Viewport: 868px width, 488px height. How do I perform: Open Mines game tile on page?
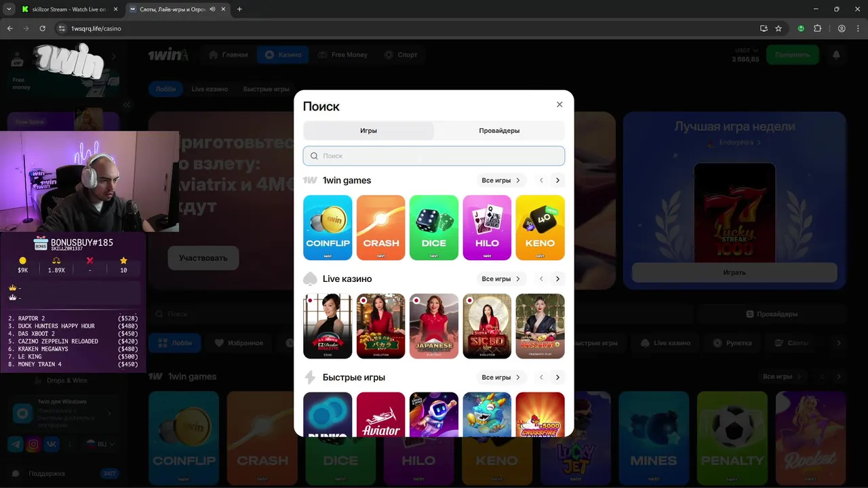(654, 439)
